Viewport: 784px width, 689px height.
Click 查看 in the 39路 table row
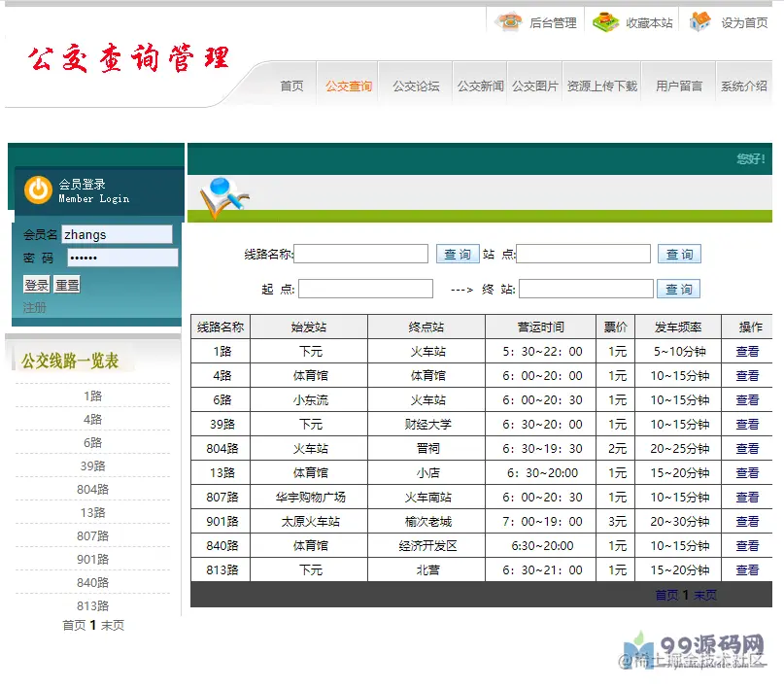[747, 425]
